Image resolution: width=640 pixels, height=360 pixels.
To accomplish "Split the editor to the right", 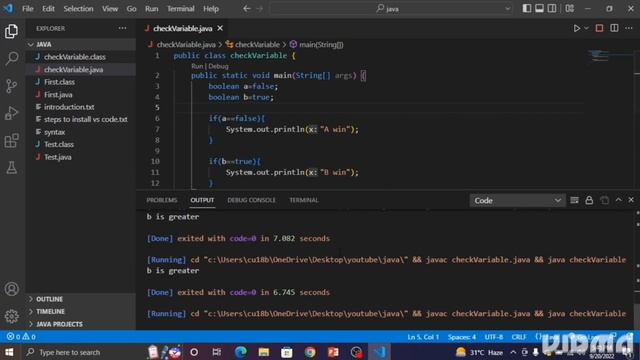I will [x=614, y=28].
